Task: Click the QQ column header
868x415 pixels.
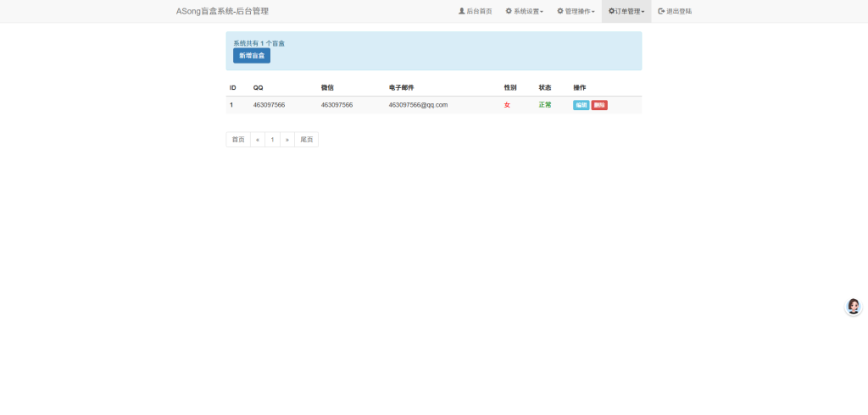Action: (258, 88)
